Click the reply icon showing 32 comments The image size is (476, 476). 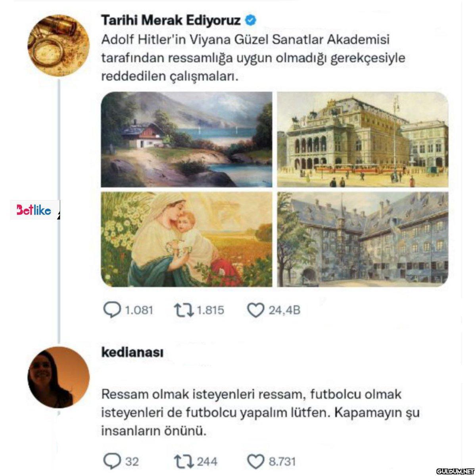click(112, 461)
